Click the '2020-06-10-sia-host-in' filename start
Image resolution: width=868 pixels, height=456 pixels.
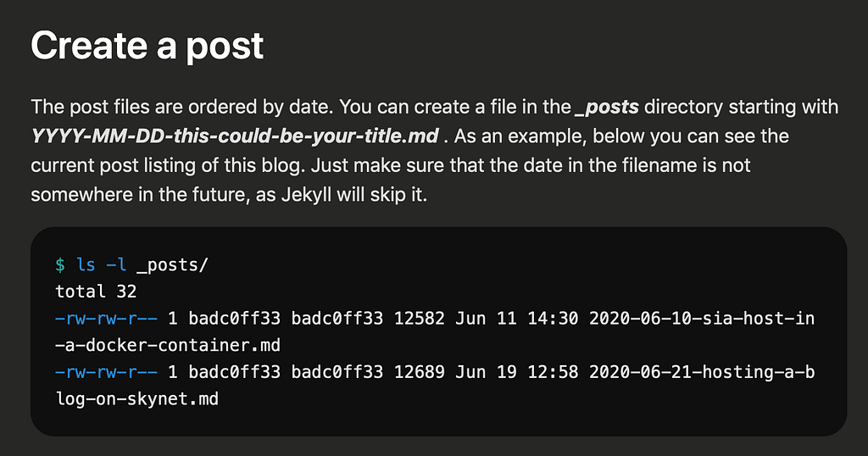coord(702,318)
